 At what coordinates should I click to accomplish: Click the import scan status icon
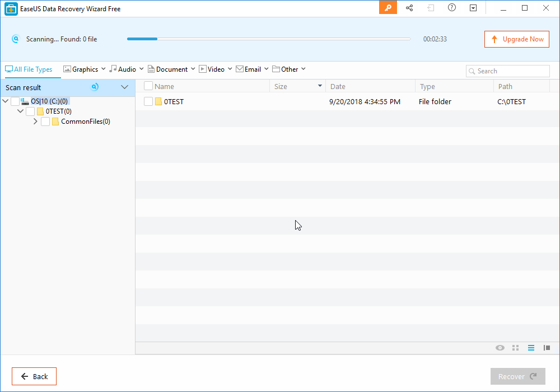[431, 8]
